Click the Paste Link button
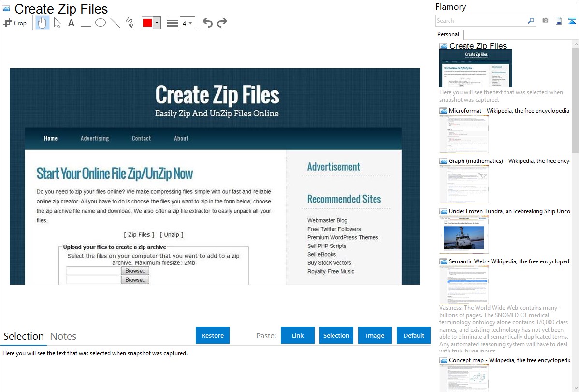The image size is (579, 392). point(298,335)
